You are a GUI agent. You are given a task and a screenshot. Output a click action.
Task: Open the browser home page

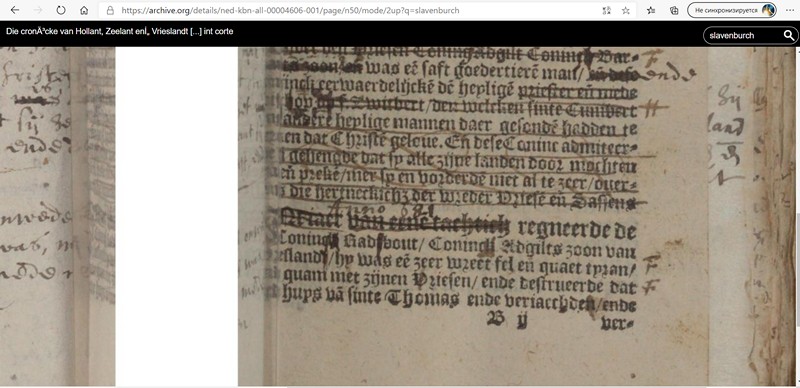84,10
